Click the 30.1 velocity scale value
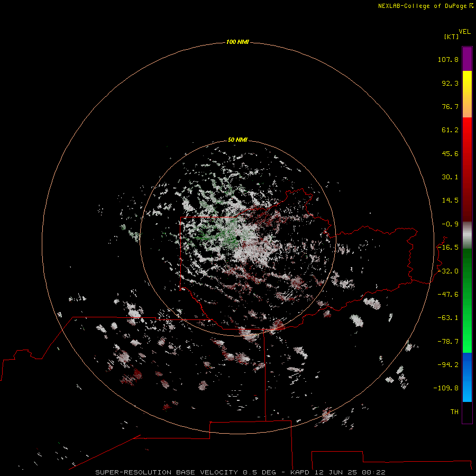476x476 pixels. click(450, 177)
